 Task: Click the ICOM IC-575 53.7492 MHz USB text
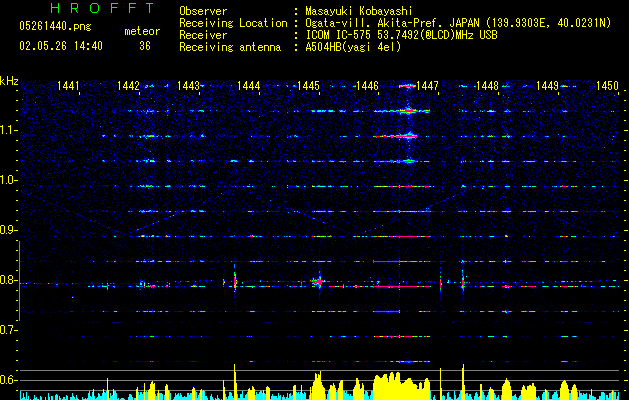click(401, 35)
